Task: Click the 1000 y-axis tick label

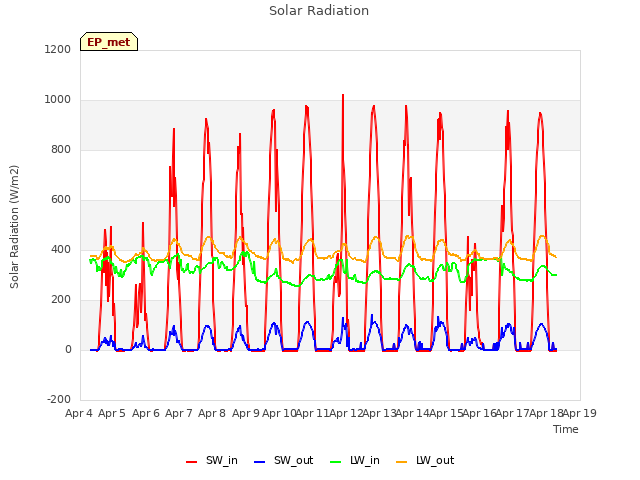Action: coord(58,100)
